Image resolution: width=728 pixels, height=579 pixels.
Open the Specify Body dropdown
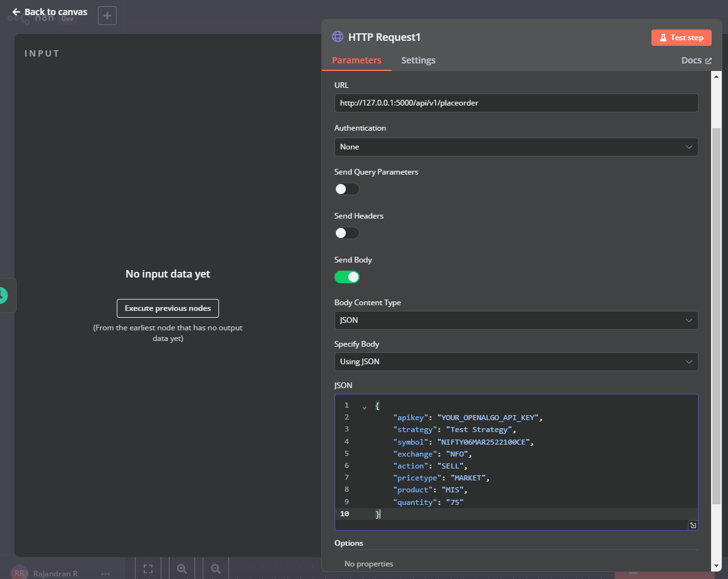click(x=516, y=362)
